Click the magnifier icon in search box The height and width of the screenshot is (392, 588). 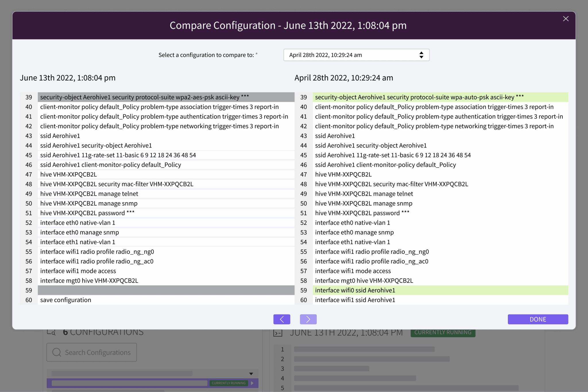pyautogui.click(x=57, y=352)
